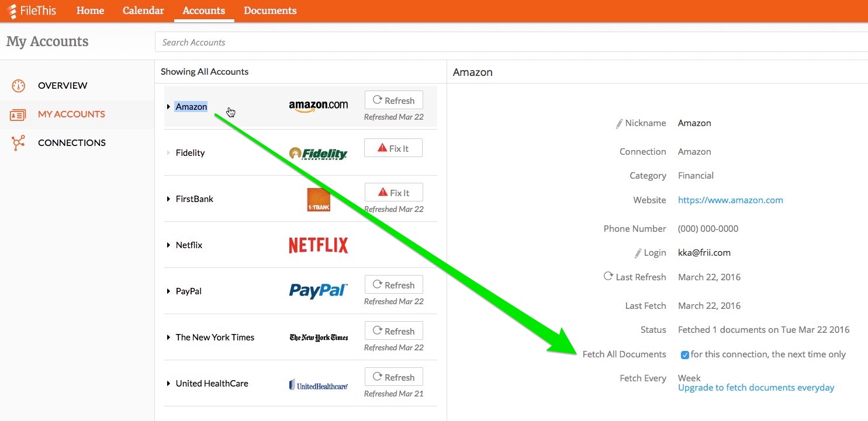
Task: Expand the PayPal account row arrow
Action: click(168, 291)
